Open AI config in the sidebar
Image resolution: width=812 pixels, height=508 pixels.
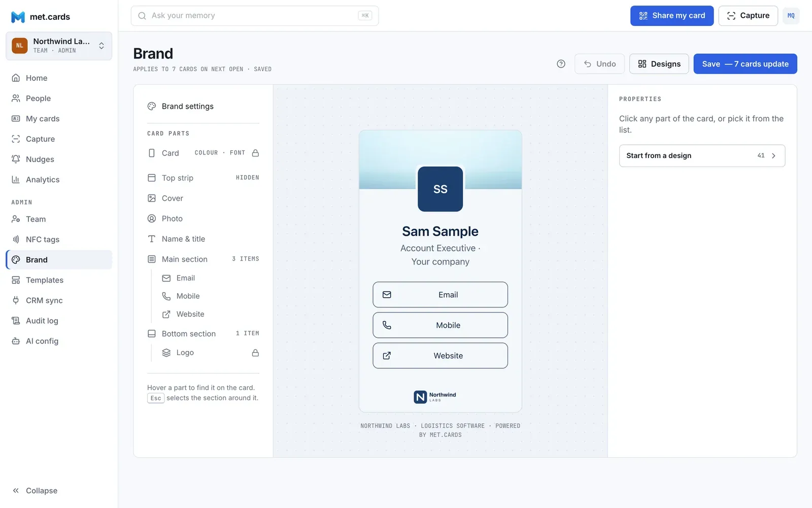59,341
